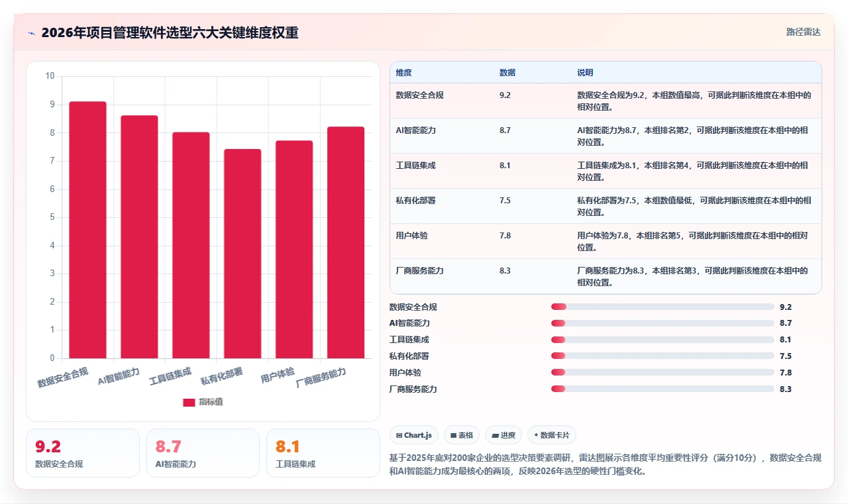848x504 pixels.
Task: Select 数据安全合规 cell in the table
Action: [x=420, y=95]
